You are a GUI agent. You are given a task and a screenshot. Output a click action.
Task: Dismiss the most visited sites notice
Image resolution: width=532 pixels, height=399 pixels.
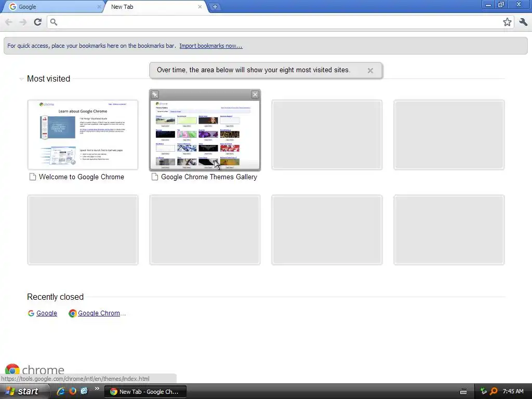[x=370, y=70]
